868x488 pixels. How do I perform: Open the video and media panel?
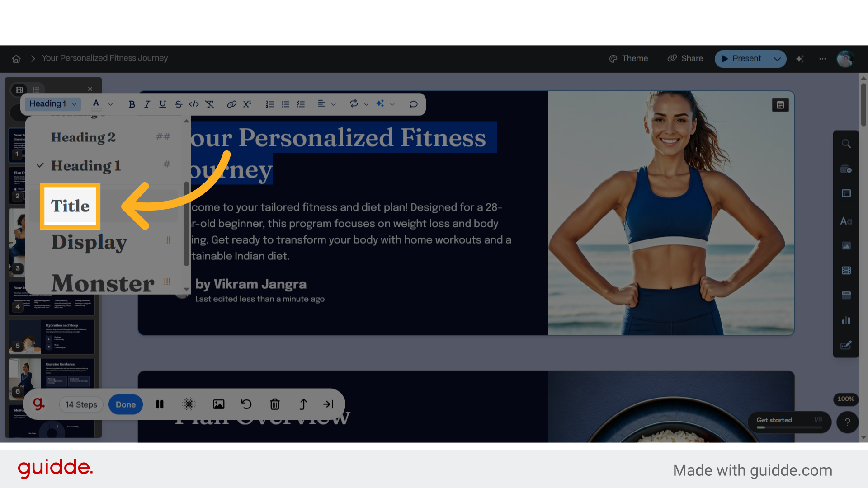(846, 271)
